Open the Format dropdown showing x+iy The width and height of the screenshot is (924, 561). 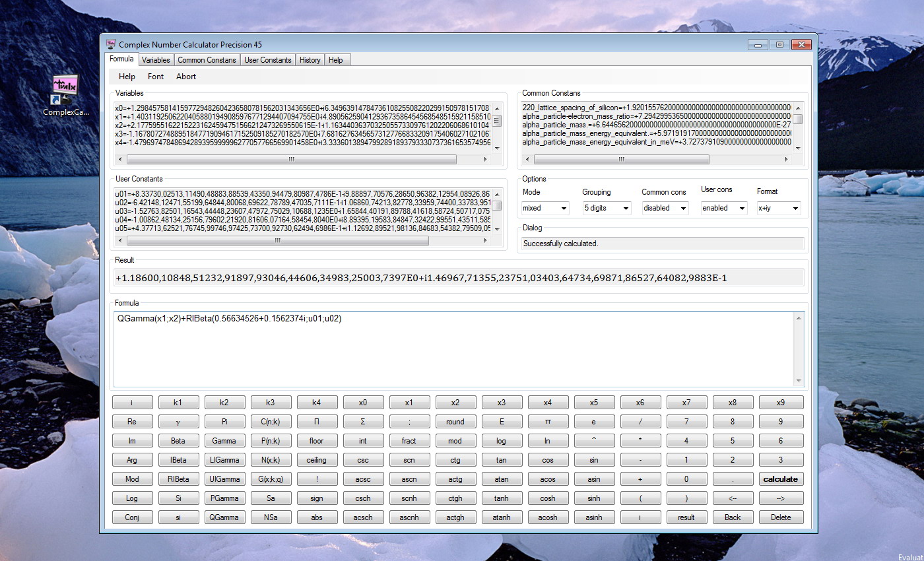point(778,208)
